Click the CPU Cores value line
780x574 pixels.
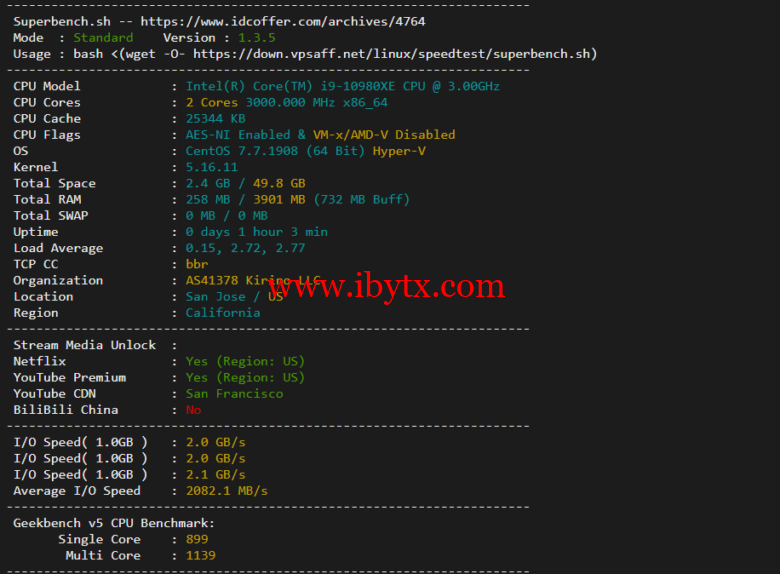pos(286,102)
